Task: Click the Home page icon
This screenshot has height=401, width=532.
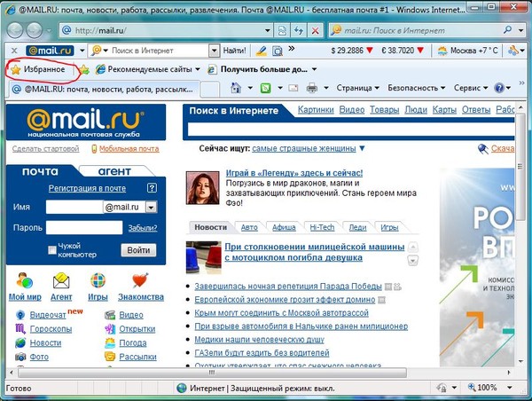Action: pyautogui.click(x=236, y=88)
